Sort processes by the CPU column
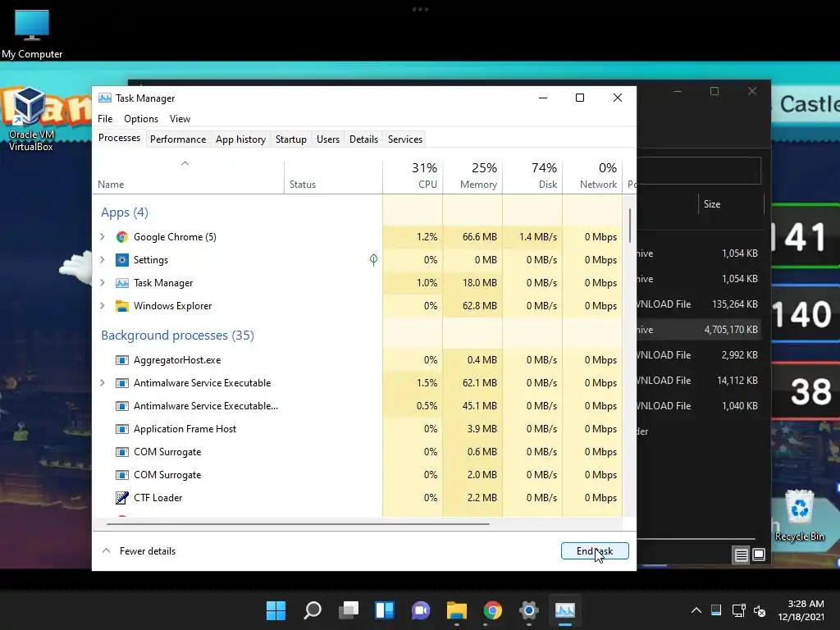 click(413, 177)
